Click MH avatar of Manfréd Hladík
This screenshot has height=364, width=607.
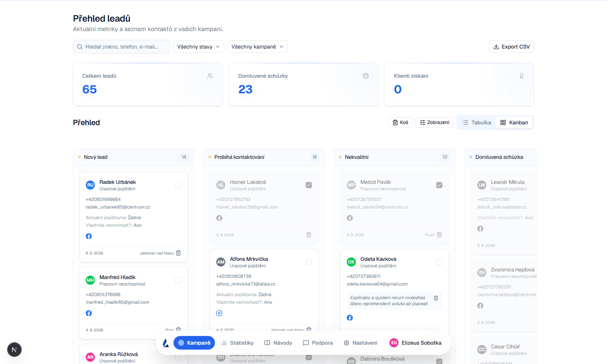[x=90, y=280]
